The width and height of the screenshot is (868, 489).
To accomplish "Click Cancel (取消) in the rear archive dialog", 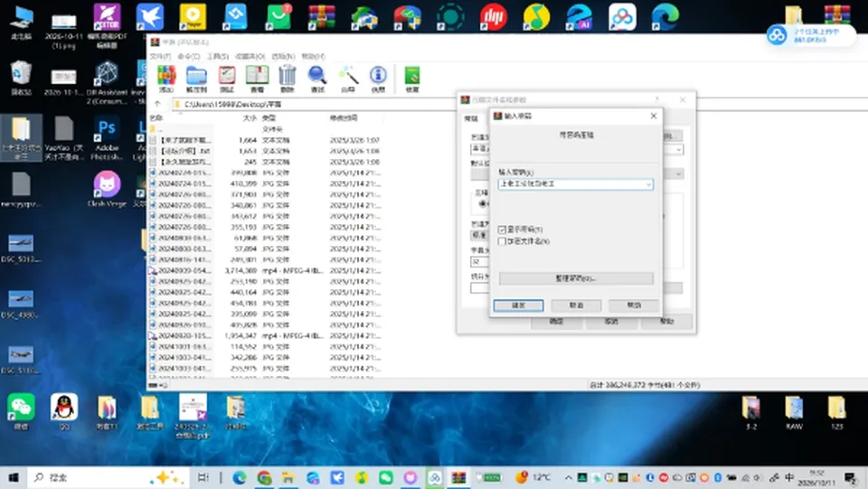I will click(611, 322).
